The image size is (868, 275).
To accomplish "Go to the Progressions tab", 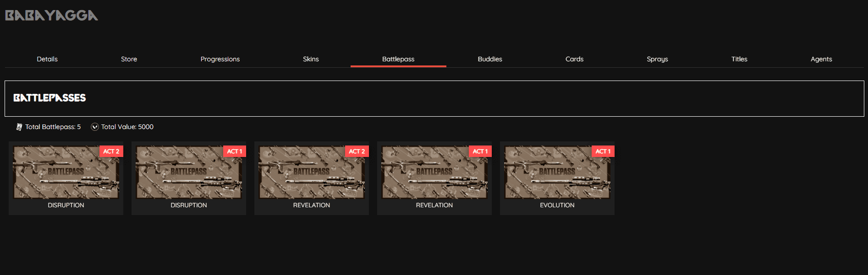I will [x=220, y=59].
